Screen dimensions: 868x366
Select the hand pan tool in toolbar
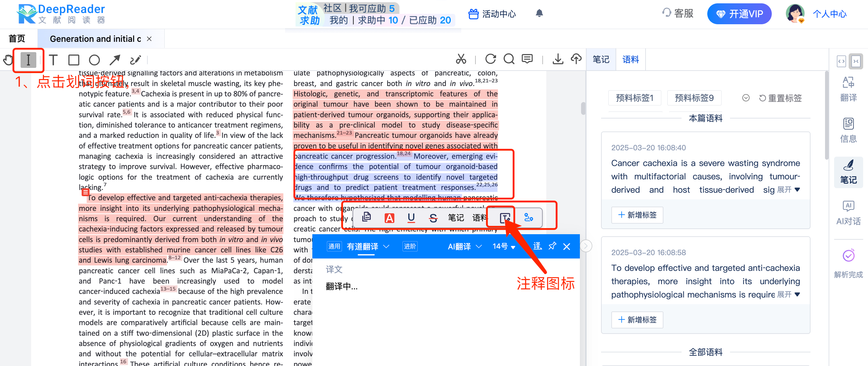click(8, 59)
